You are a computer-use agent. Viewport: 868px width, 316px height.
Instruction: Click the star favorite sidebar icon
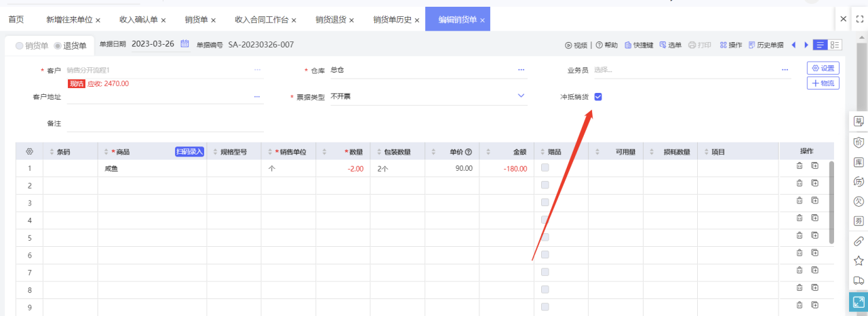coord(858,261)
